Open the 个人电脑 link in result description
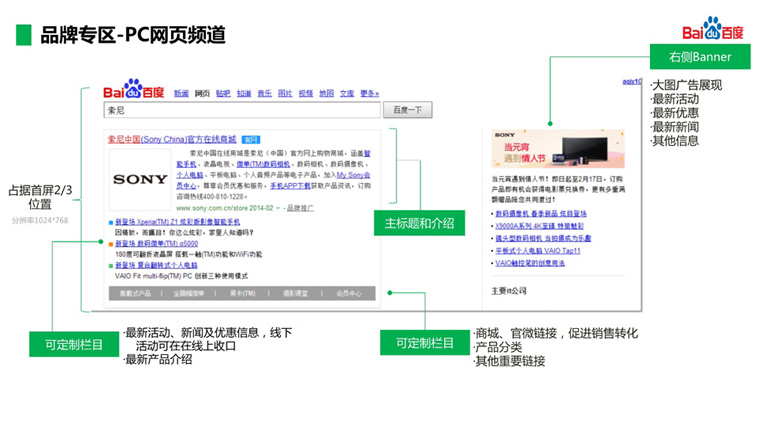 tap(190, 175)
